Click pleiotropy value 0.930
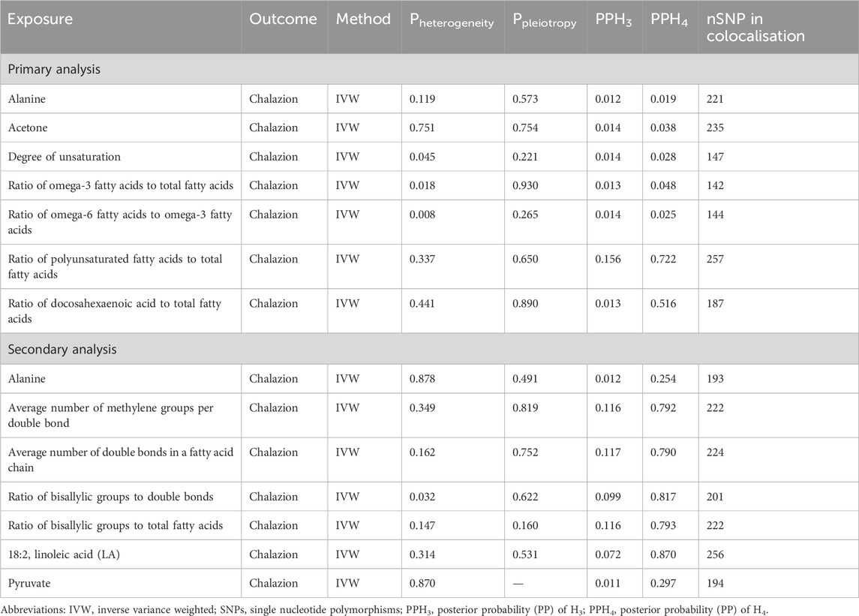The height and width of the screenshot is (616, 859). coord(525,186)
